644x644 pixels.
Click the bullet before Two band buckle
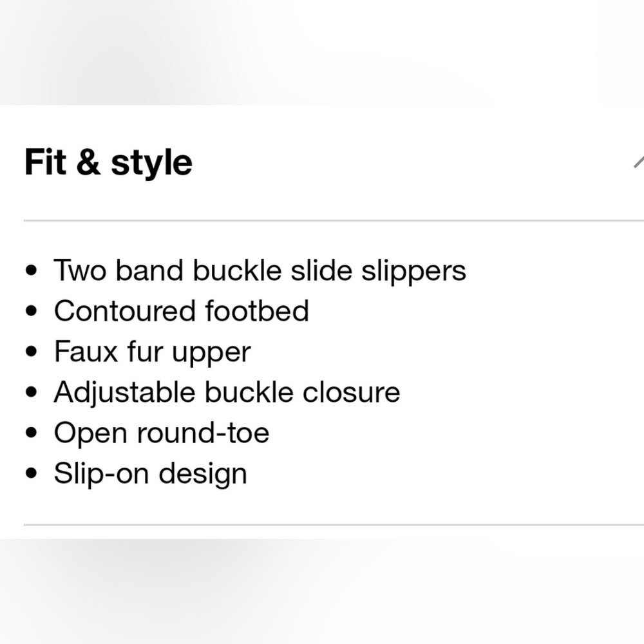pyautogui.click(x=31, y=270)
